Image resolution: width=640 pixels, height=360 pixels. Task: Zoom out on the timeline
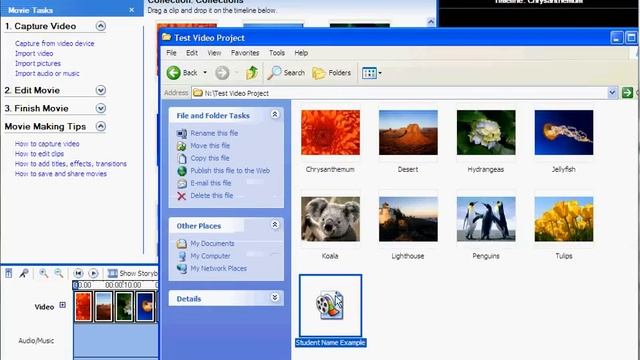point(59,273)
